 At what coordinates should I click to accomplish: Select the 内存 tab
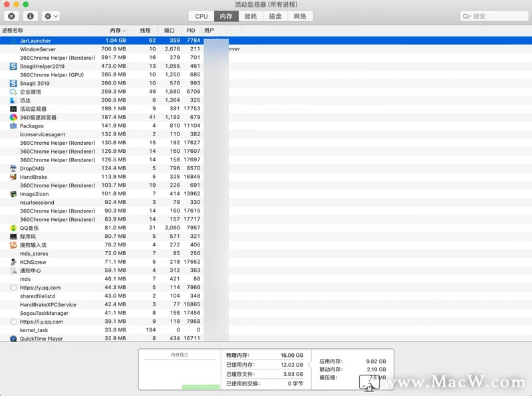coord(226,16)
